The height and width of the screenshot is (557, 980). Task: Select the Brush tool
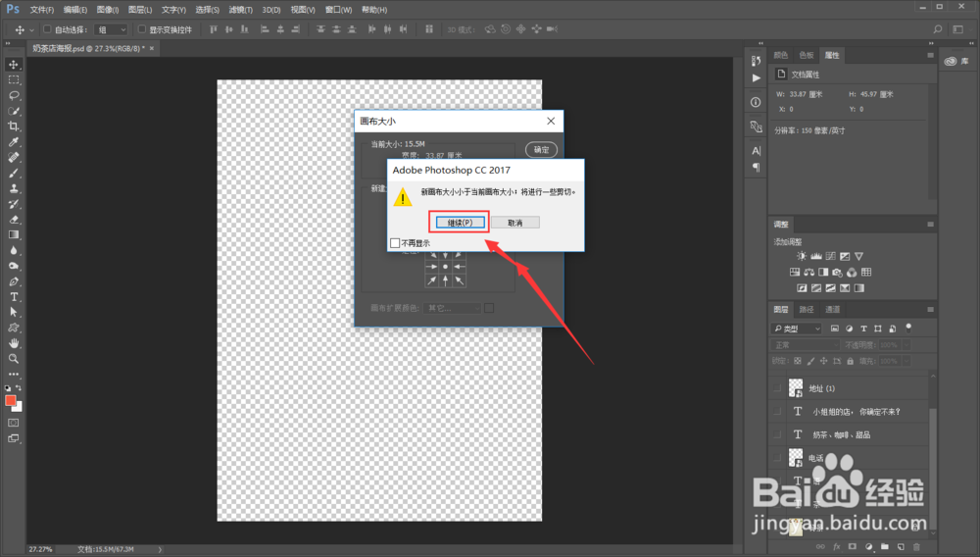(13, 174)
